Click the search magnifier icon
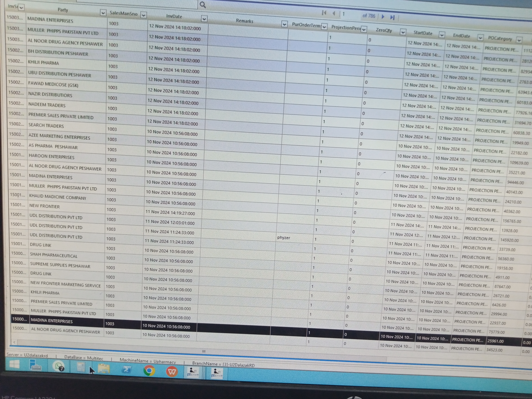Screen dimensions: 532x399 (x=203, y=5)
